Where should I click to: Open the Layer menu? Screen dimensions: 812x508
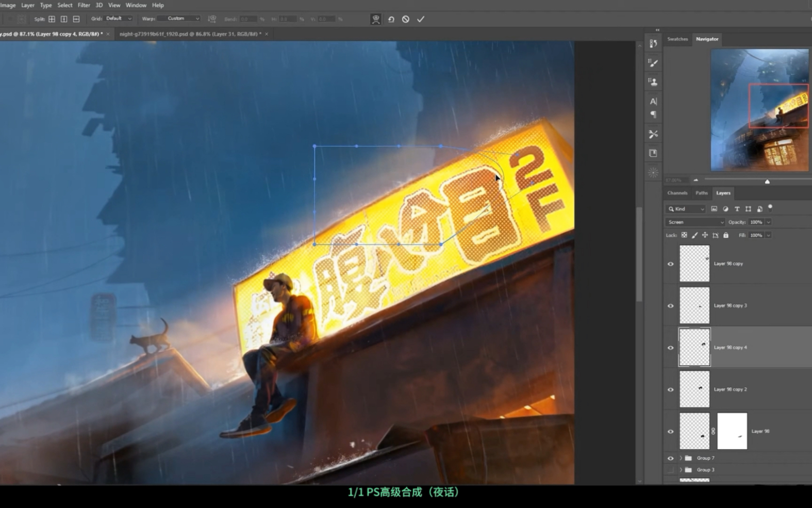(28, 5)
